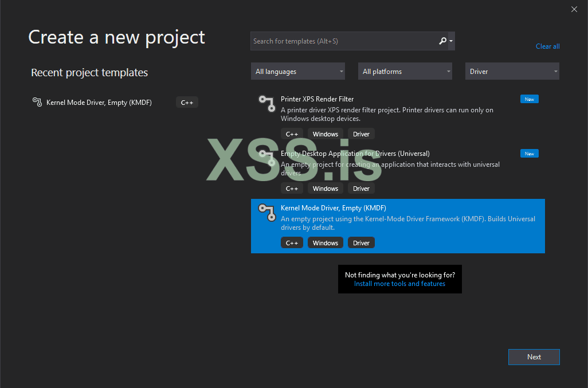Open the All languages dropdown
Screen dimensions: 588x388
[298, 71]
